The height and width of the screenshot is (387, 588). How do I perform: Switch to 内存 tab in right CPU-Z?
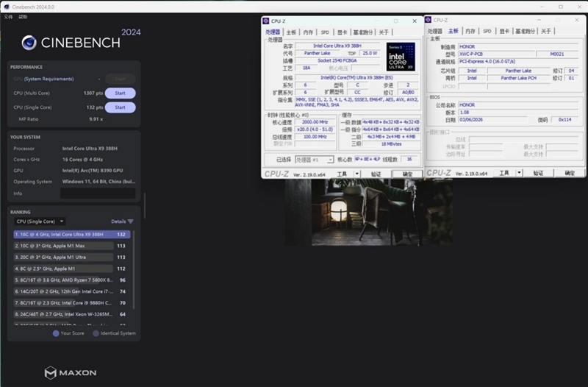click(470, 31)
